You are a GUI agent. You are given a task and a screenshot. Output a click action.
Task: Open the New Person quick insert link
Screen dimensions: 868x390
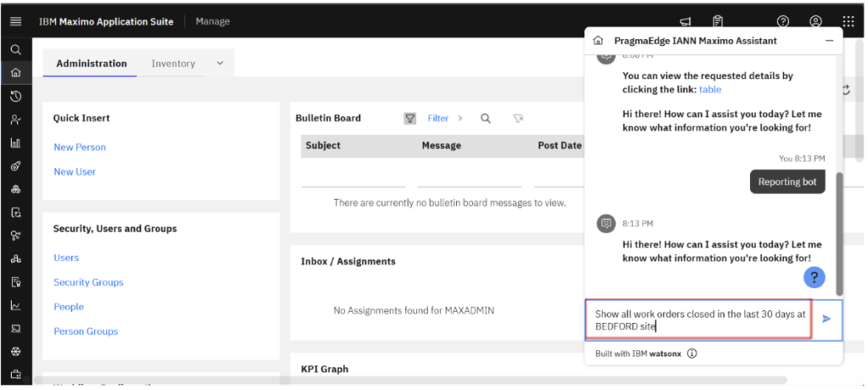(80, 148)
